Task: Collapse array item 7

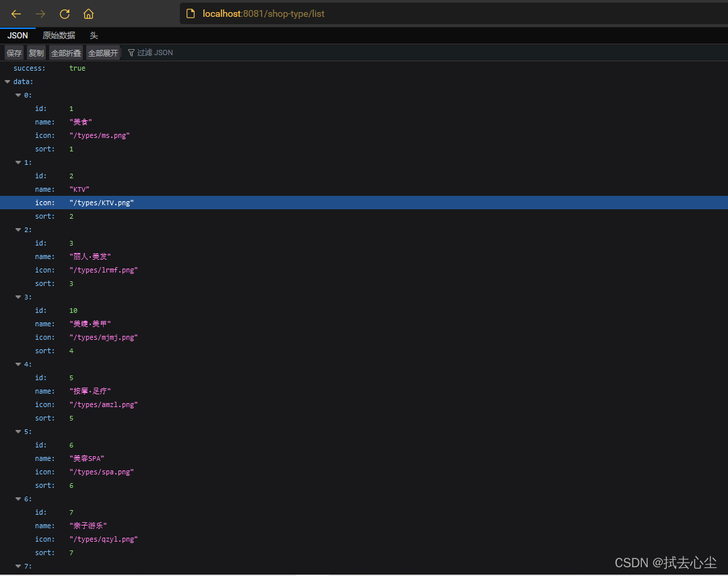Action: (18, 567)
